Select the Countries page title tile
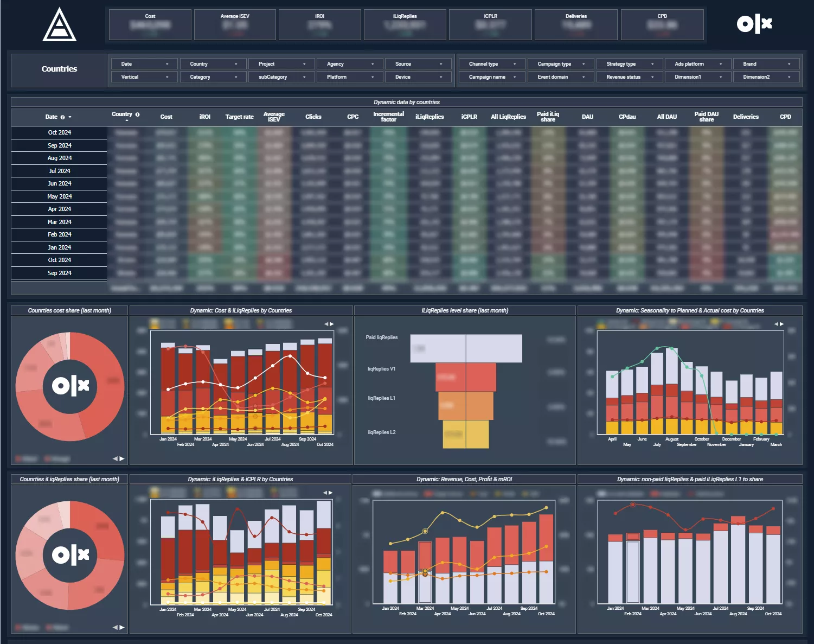 click(x=59, y=69)
